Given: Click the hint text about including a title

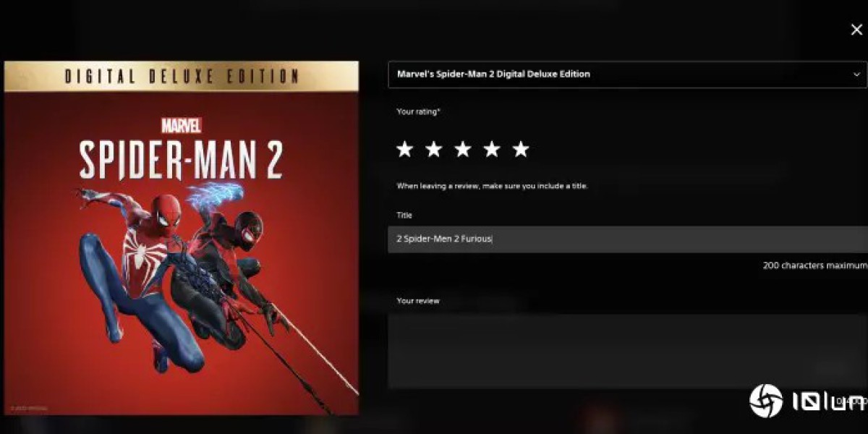Looking at the screenshot, I should (x=493, y=186).
